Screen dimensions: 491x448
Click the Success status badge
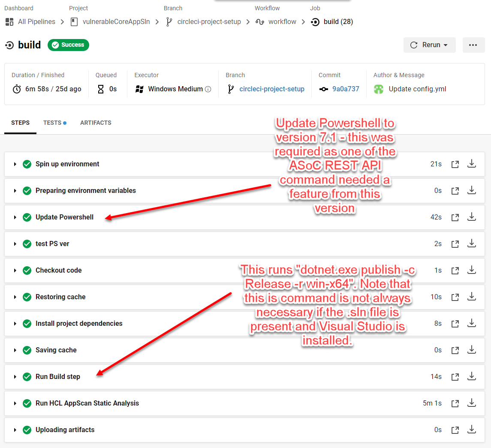tap(68, 45)
